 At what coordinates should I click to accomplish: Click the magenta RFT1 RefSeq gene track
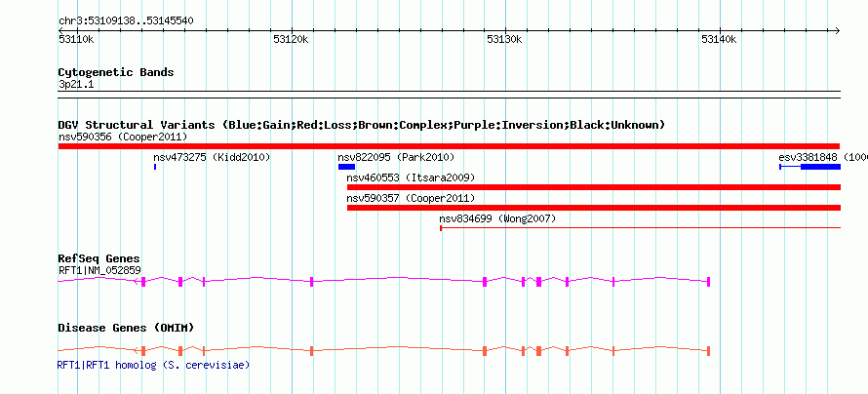[383, 281]
